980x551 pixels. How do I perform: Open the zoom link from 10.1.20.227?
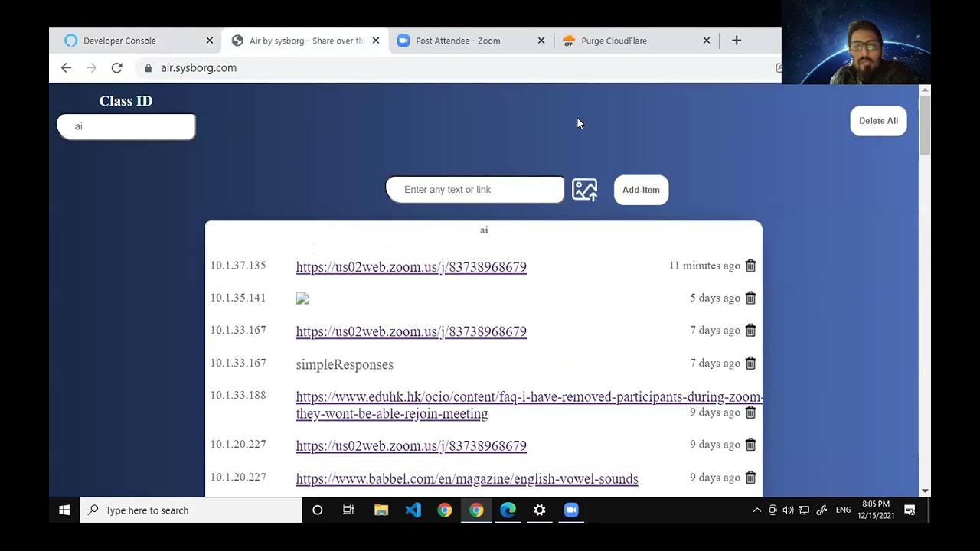click(411, 445)
